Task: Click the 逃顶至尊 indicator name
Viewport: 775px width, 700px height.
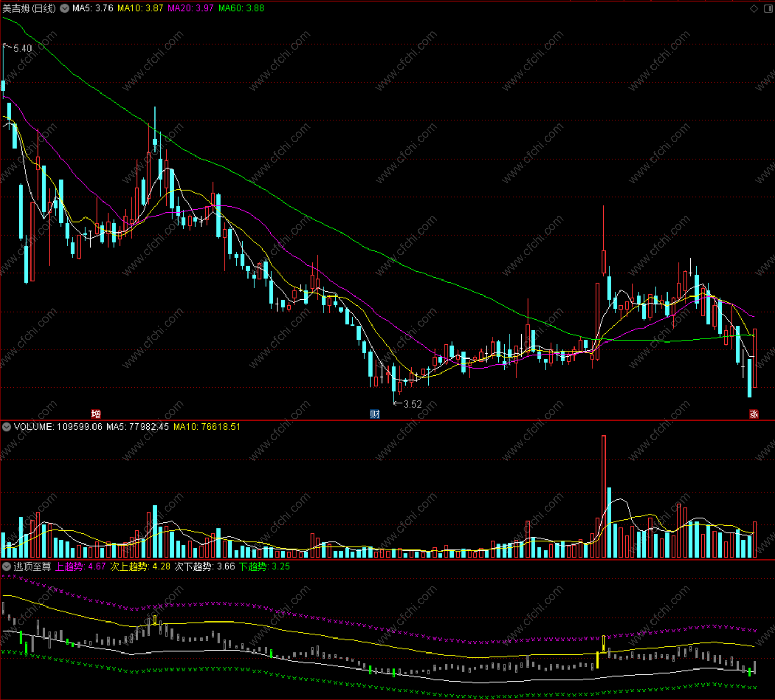Action: (33, 566)
